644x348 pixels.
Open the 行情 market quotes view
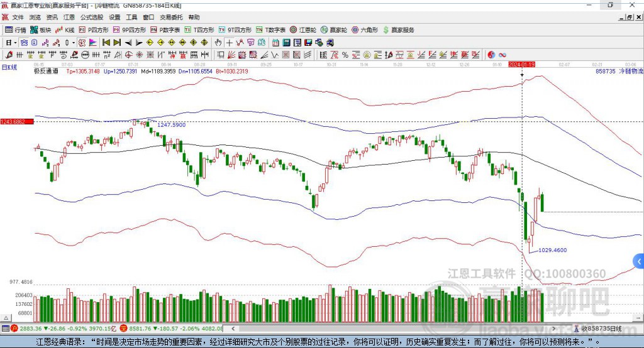(x=16, y=30)
